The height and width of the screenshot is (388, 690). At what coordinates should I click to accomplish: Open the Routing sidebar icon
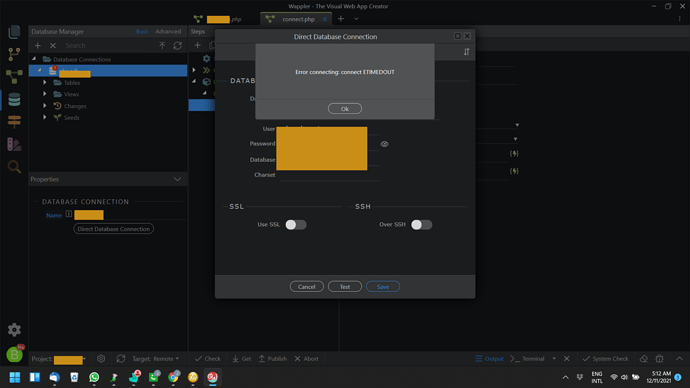pos(14,121)
